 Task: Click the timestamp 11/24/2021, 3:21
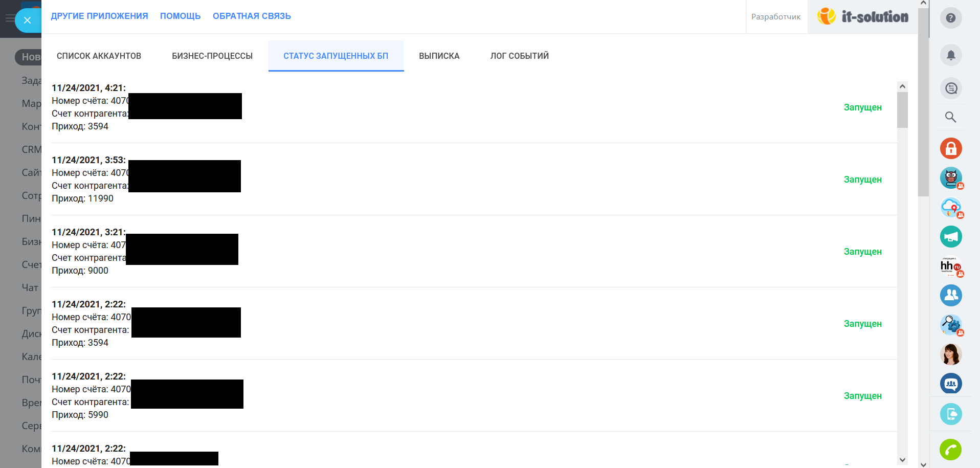88,232
